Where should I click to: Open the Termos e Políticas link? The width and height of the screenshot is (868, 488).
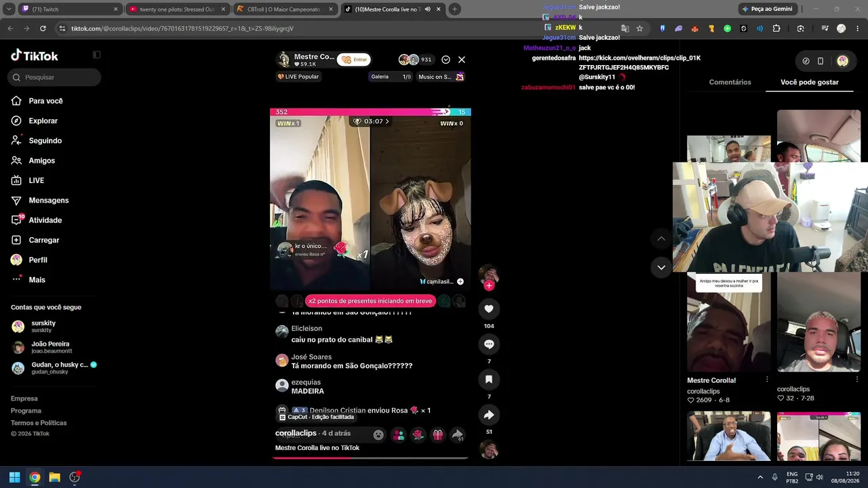(x=39, y=423)
